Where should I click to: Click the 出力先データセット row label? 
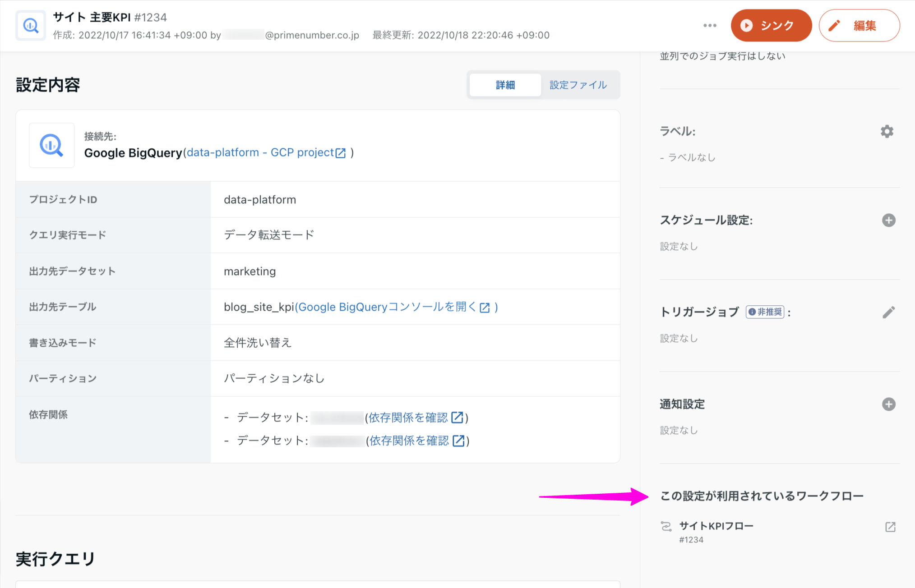coord(72,271)
